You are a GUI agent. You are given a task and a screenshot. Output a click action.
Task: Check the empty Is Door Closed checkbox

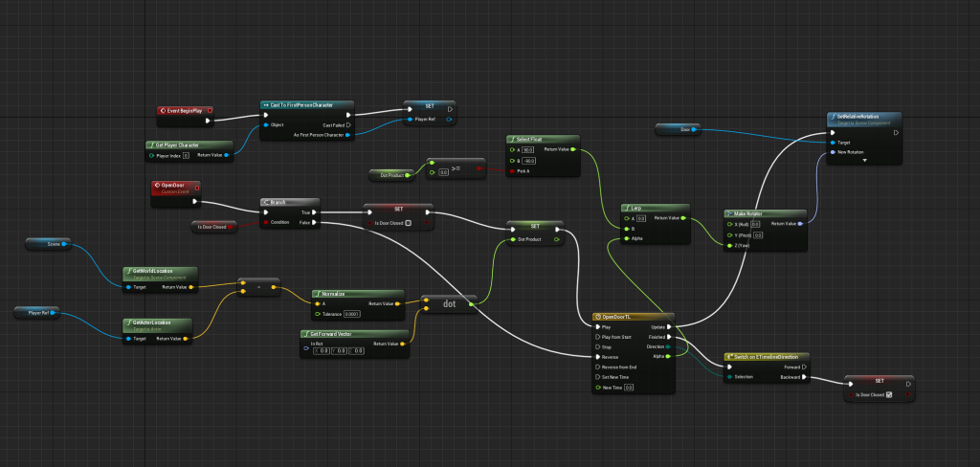[409, 223]
